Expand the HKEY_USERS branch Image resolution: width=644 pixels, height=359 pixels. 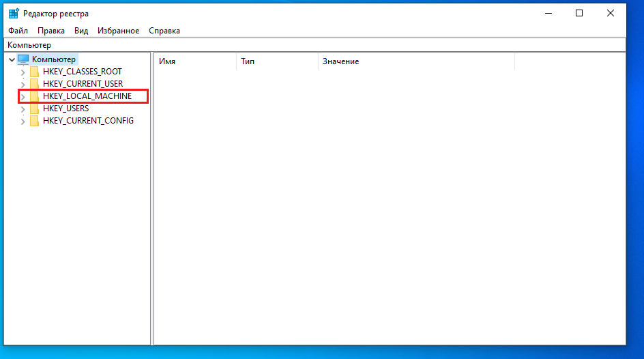23,109
